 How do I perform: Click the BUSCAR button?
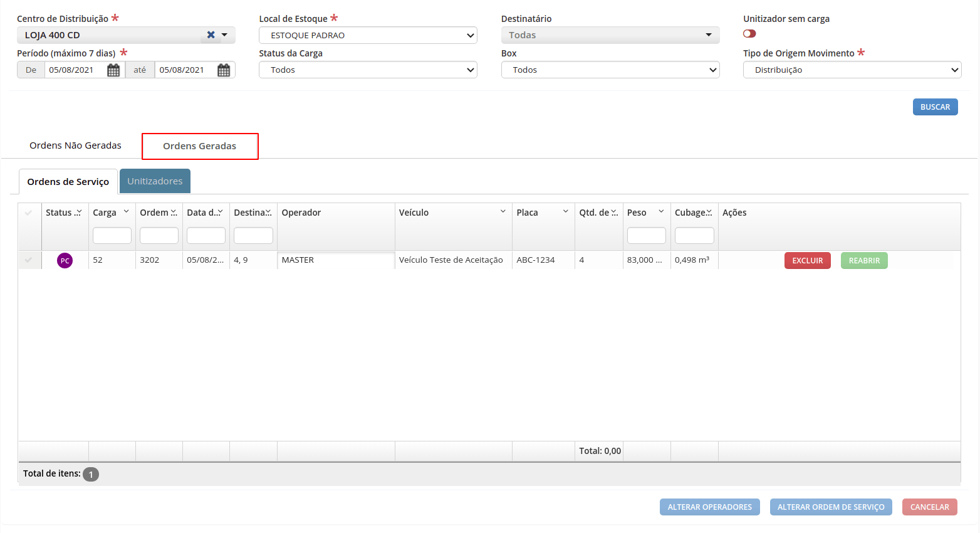(935, 107)
